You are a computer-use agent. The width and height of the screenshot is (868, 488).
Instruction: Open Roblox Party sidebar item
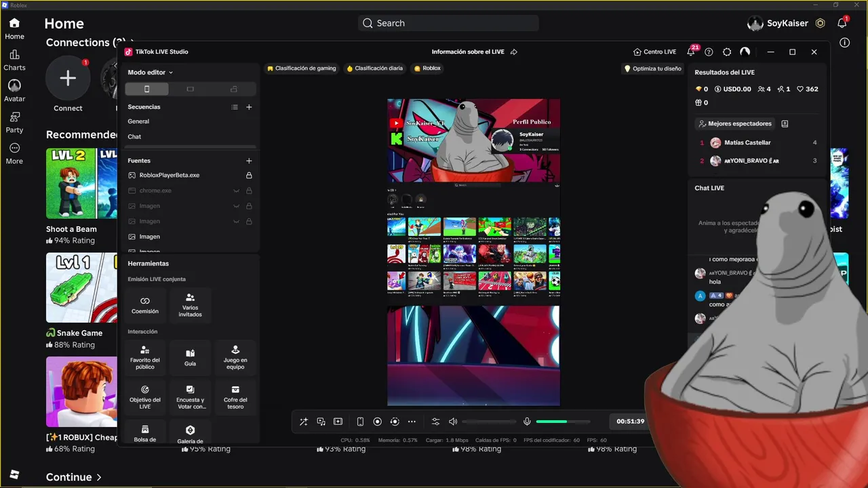tap(14, 123)
